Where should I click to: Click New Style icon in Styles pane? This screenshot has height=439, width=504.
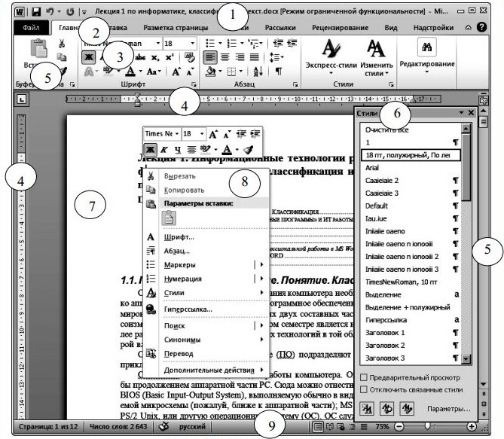point(367,408)
